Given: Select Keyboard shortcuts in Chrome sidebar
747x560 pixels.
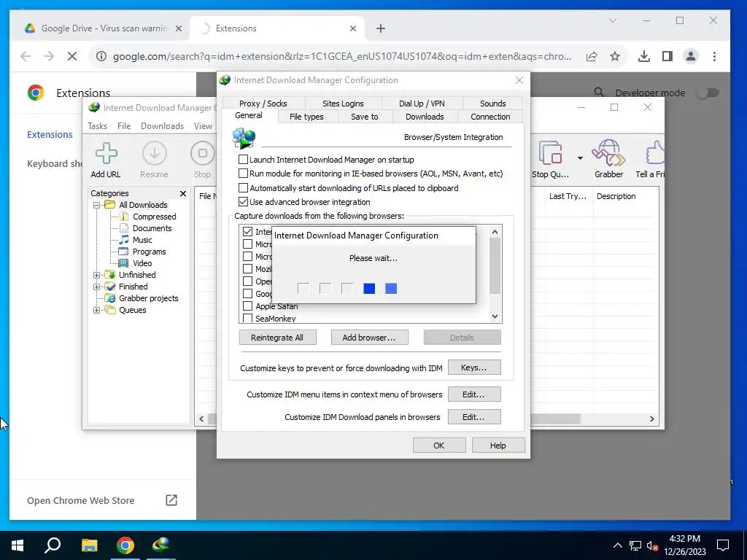Looking at the screenshot, I should pyautogui.click(x=54, y=164).
